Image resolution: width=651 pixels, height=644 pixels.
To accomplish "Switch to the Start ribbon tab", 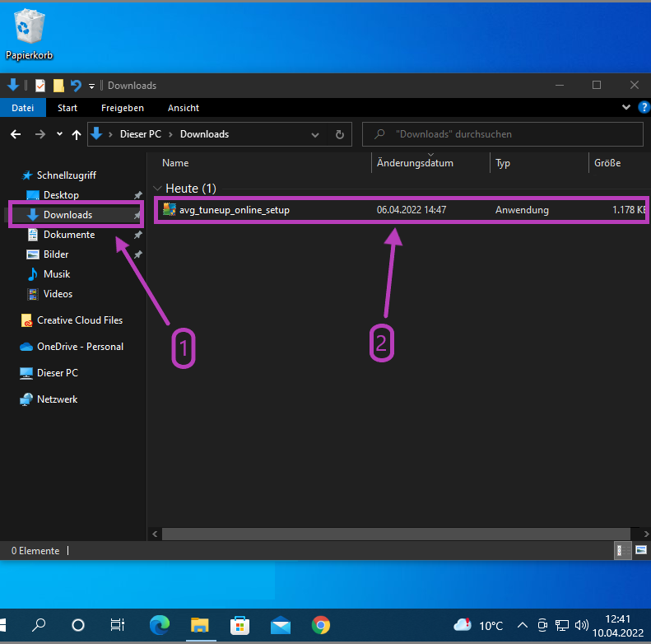I will pyautogui.click(x=67, y=108).
